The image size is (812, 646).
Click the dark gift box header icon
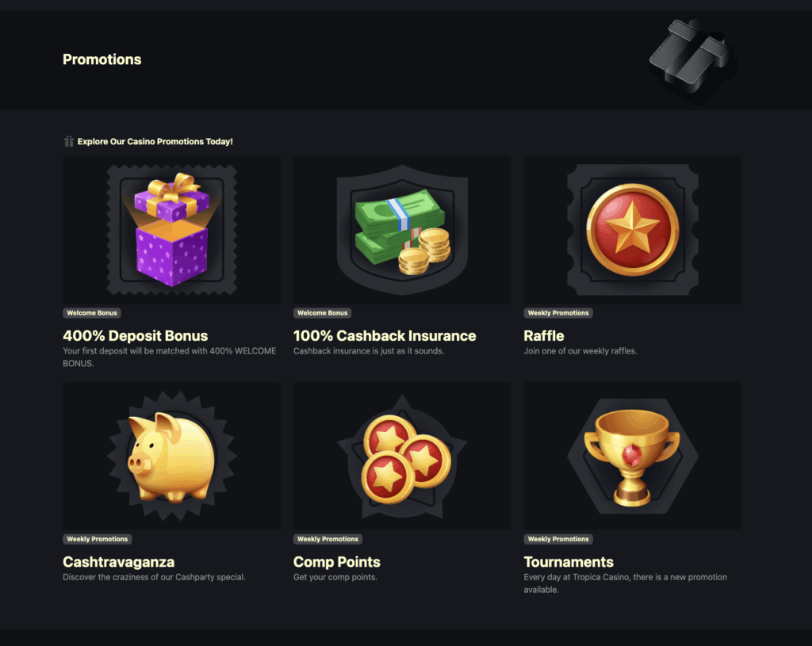693,59
